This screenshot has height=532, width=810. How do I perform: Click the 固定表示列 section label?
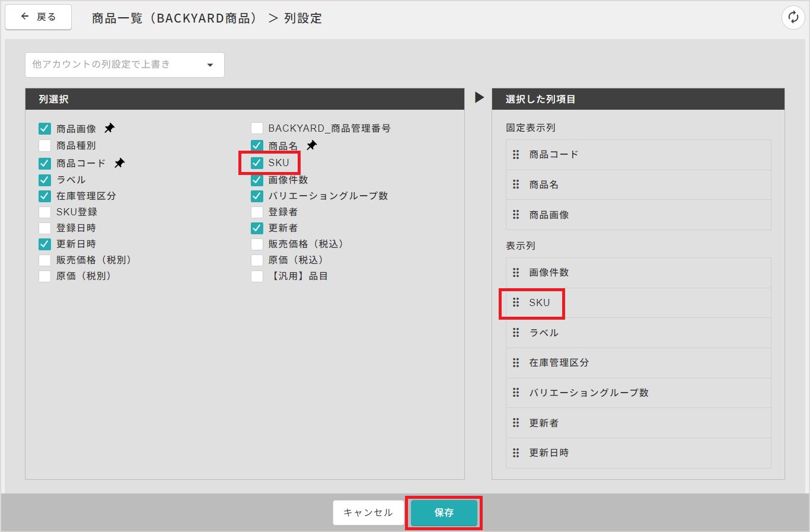tap(530, 128)
